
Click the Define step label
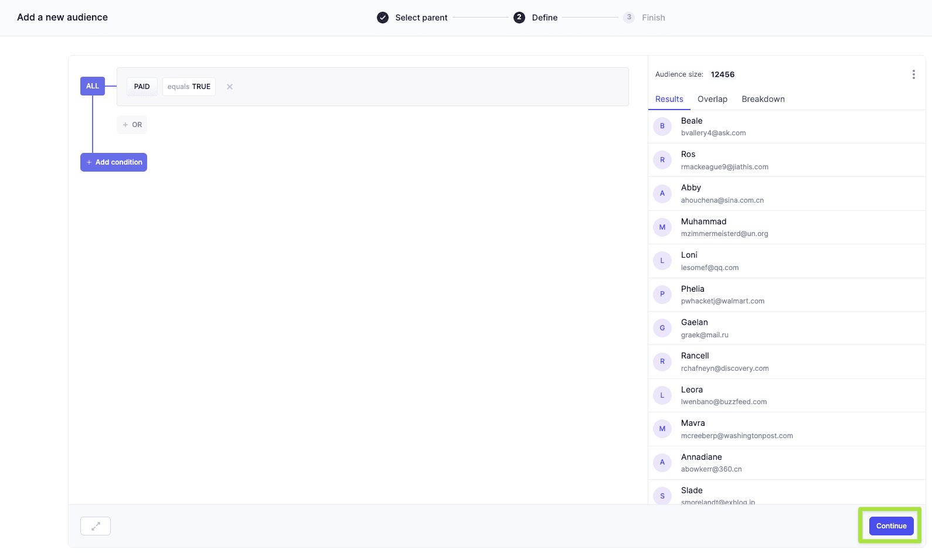point(545,18)
